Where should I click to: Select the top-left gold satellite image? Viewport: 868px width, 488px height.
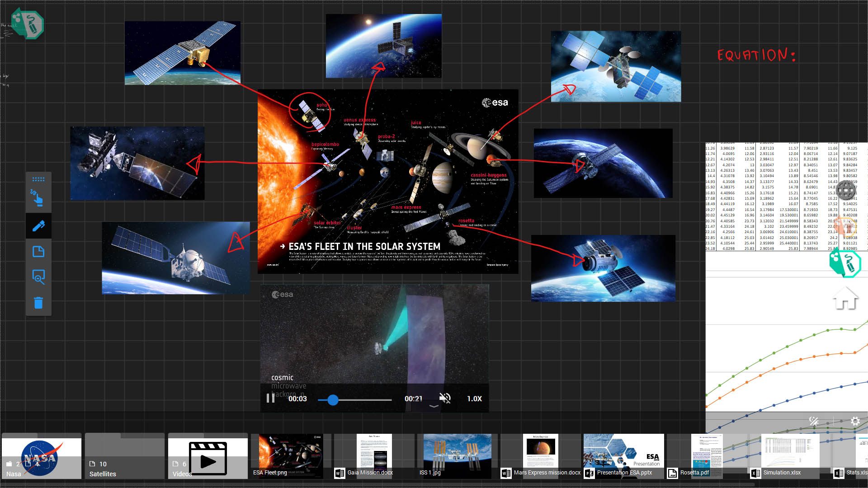[x=183, y=53]
